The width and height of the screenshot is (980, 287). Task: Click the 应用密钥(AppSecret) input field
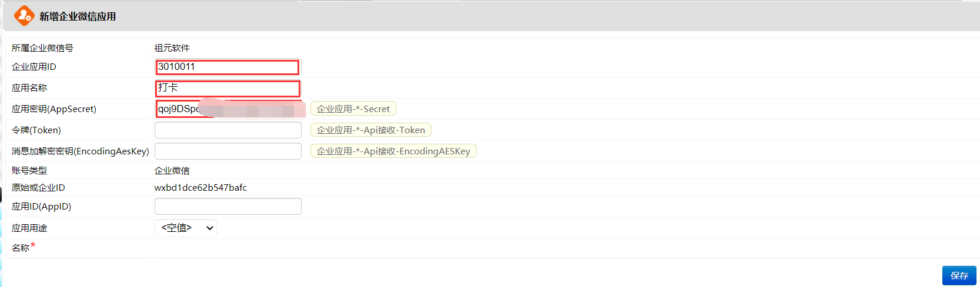[x=228, y=109]
